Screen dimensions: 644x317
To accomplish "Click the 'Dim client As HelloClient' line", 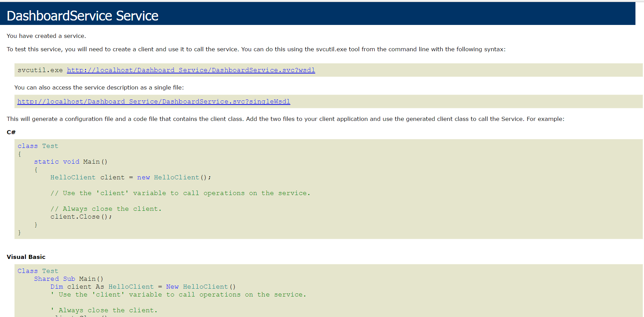I will 143,287.
